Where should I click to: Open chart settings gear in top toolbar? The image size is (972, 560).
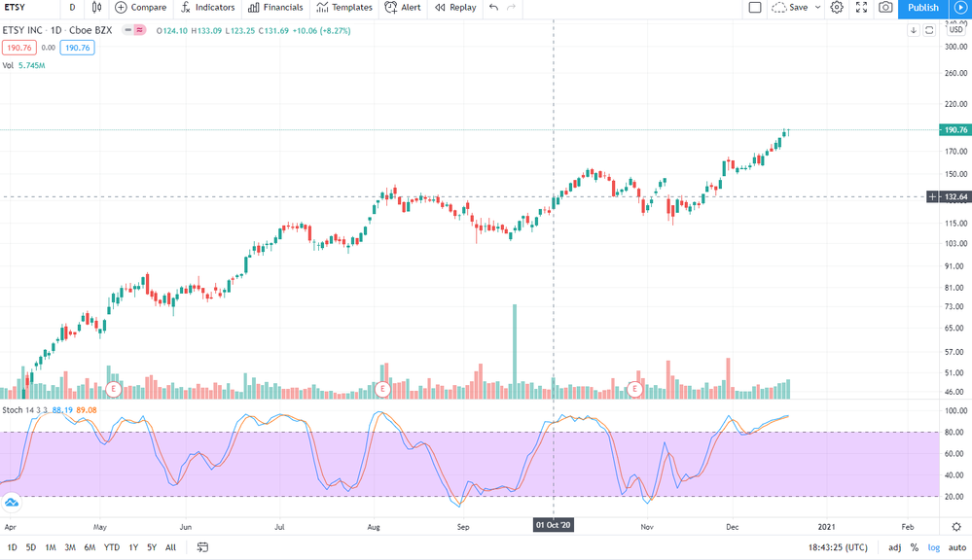[x=837, y=8]
